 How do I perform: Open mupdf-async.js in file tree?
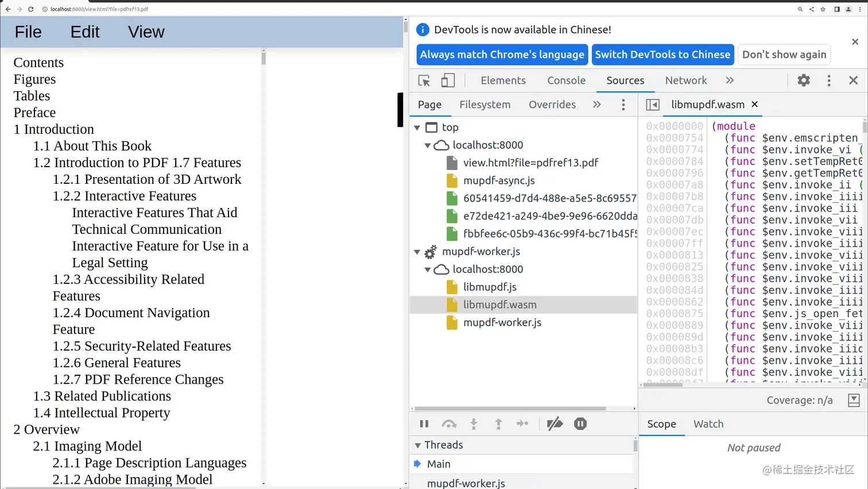click(x=499, y=180)
